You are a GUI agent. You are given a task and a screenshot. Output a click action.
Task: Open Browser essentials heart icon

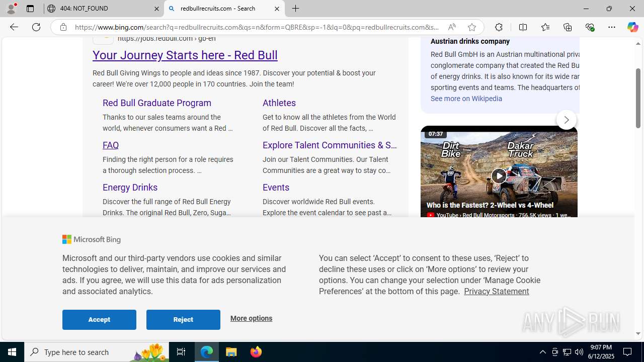590,27
